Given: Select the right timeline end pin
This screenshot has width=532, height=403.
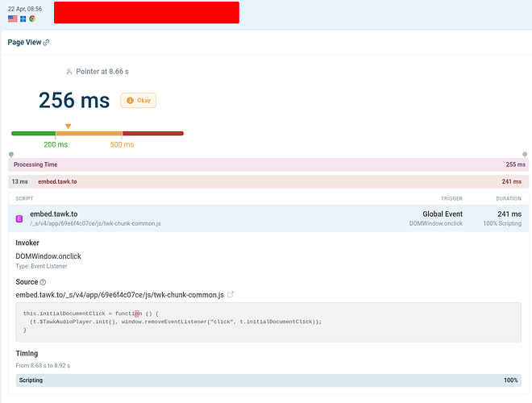Looking at the screenshot, I should click(525, 154).
